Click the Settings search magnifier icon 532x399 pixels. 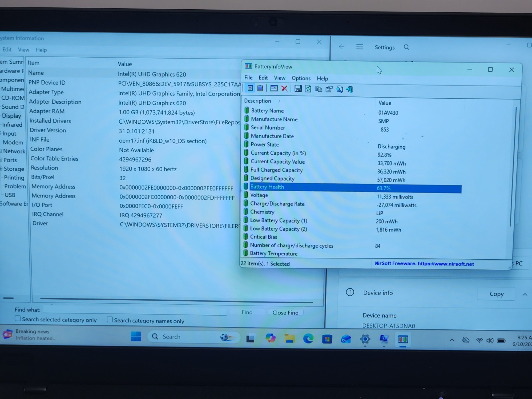[406, 47]
